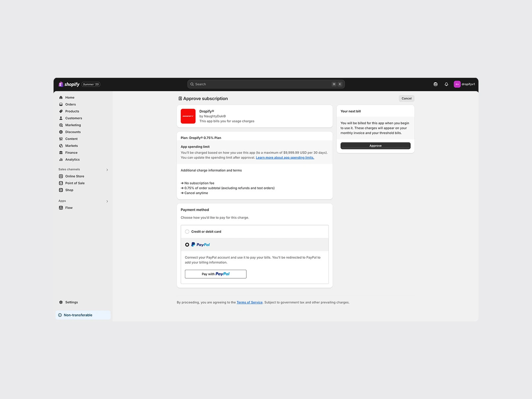The image size is (532, 399).
Task: Click the 'by NaughtyDuk©' developer text
Action: (212, 116)
